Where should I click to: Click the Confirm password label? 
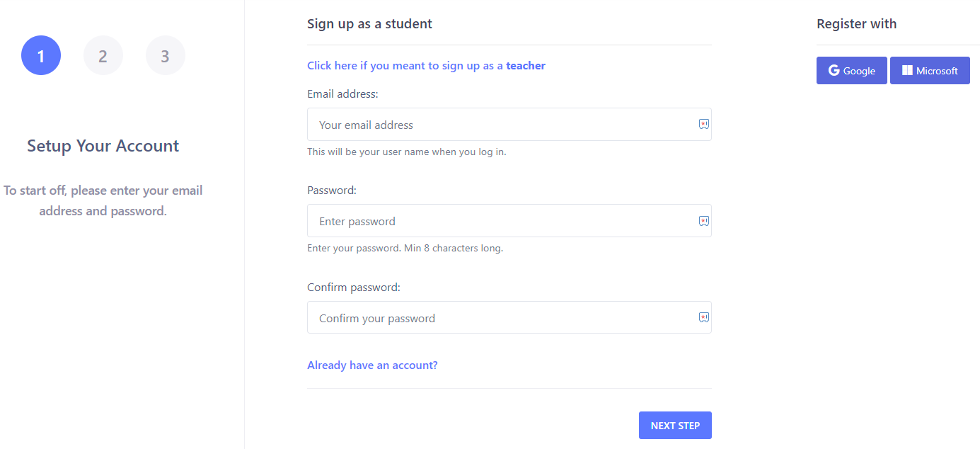[x=354, y=288]
